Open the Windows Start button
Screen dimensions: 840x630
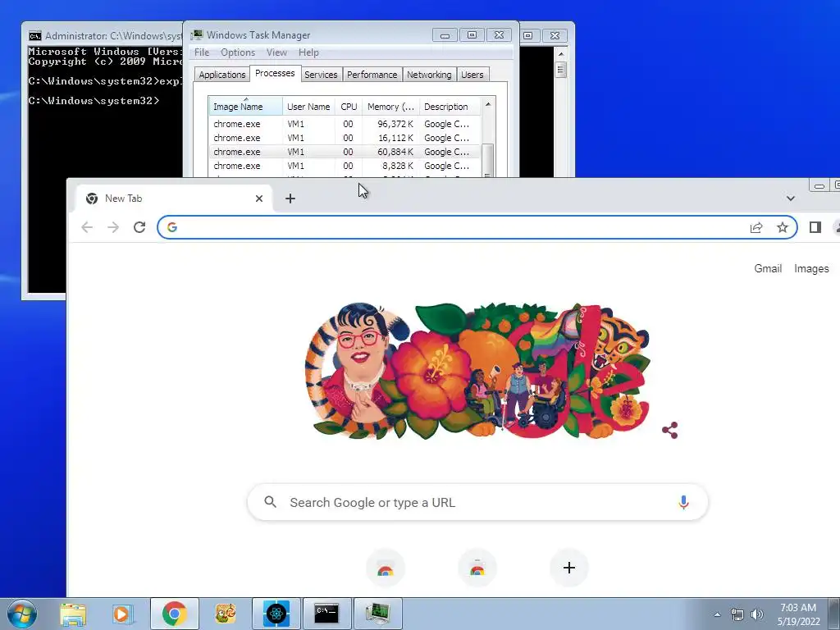22,614
